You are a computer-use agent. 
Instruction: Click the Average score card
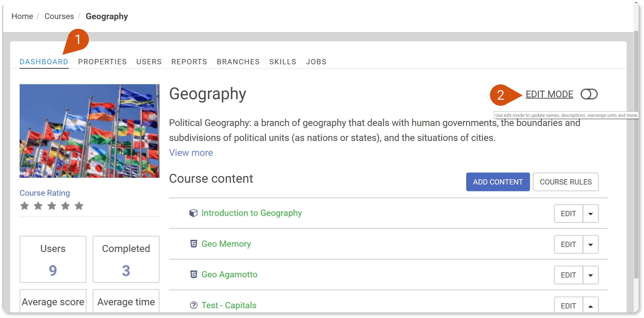(53, 301)
